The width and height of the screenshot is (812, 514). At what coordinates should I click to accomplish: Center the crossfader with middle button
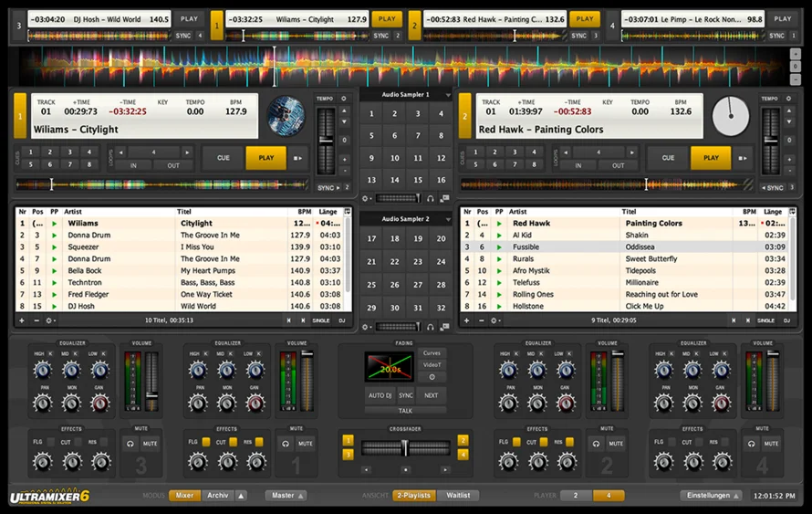tap(405, 470)
